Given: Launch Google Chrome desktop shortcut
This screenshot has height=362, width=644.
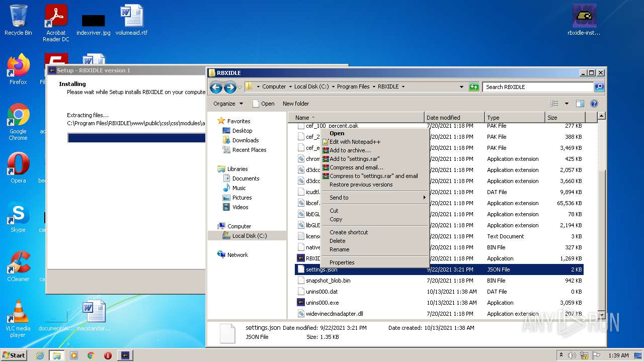Looking at the screenshot, I should [18, 122].
